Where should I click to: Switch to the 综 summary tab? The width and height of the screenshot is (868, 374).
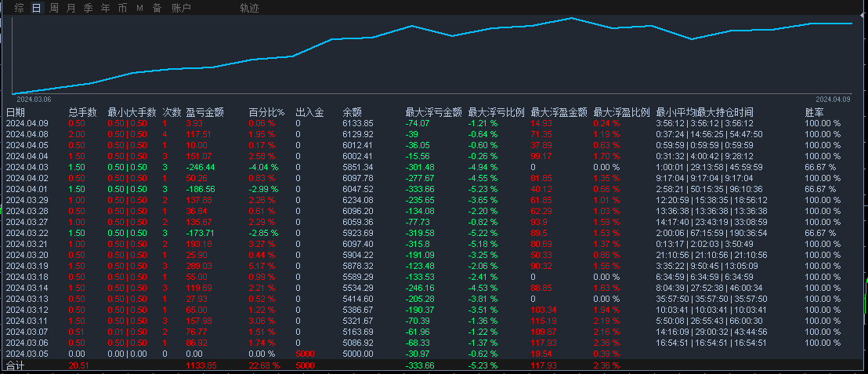tap(20, 8)
